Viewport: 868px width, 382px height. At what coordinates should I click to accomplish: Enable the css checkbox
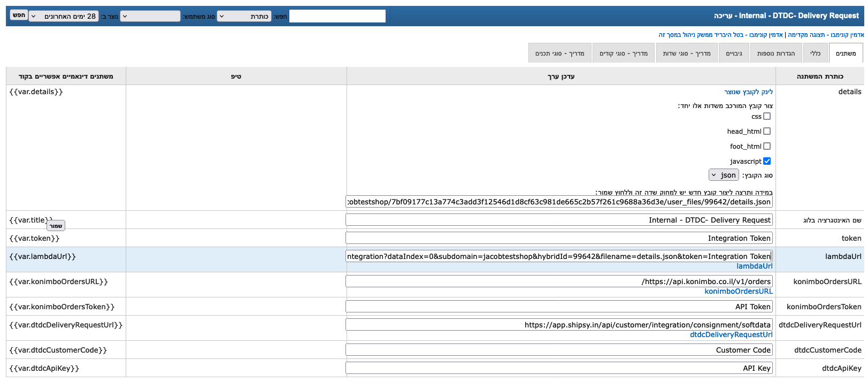767,116
